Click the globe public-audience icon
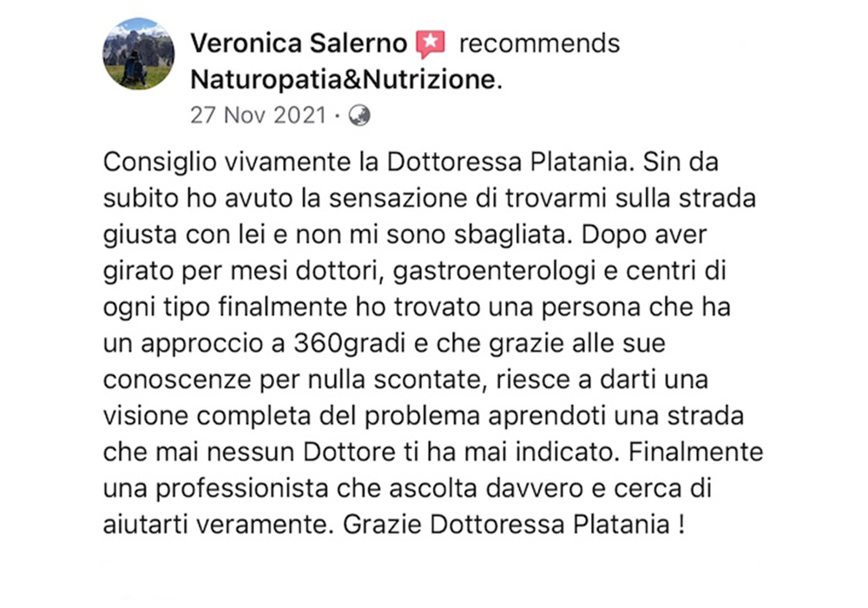This screenshot has height=608, width=868. point(359,116)
